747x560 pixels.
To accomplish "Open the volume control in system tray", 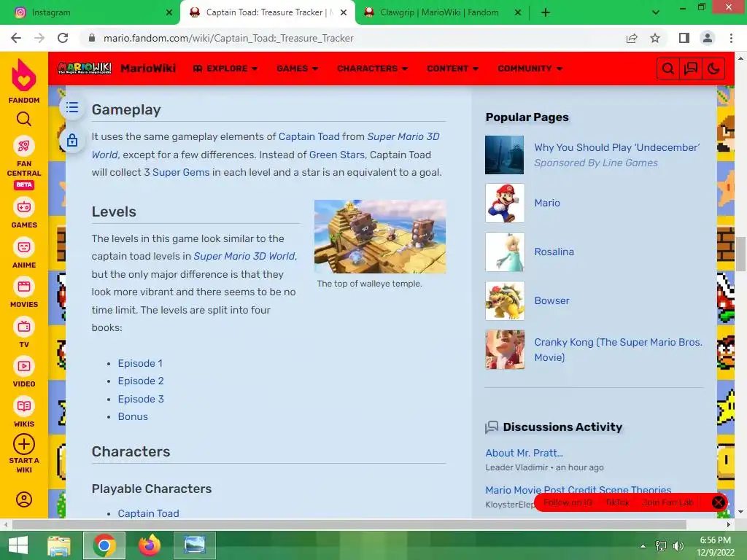I will (678, 545).
